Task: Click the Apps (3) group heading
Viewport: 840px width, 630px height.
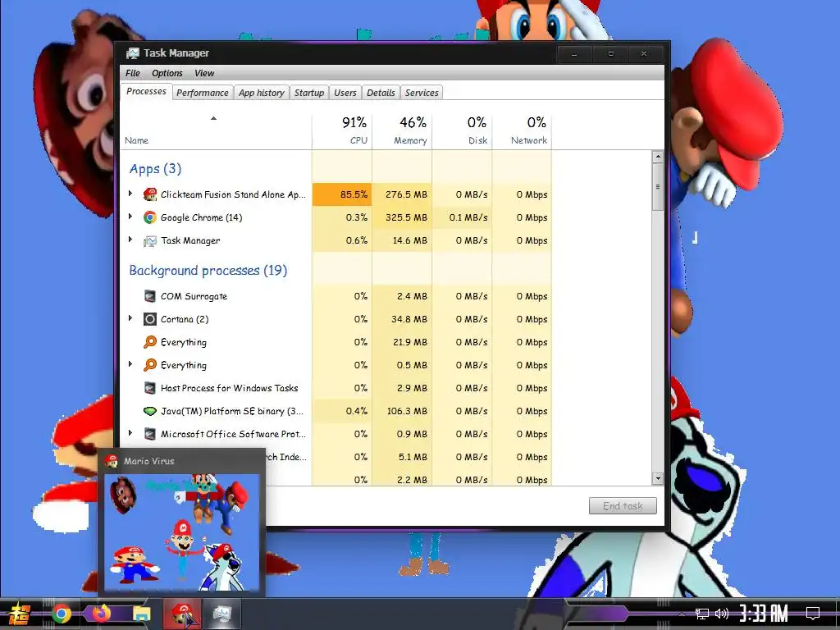Action: click(155, 169)
